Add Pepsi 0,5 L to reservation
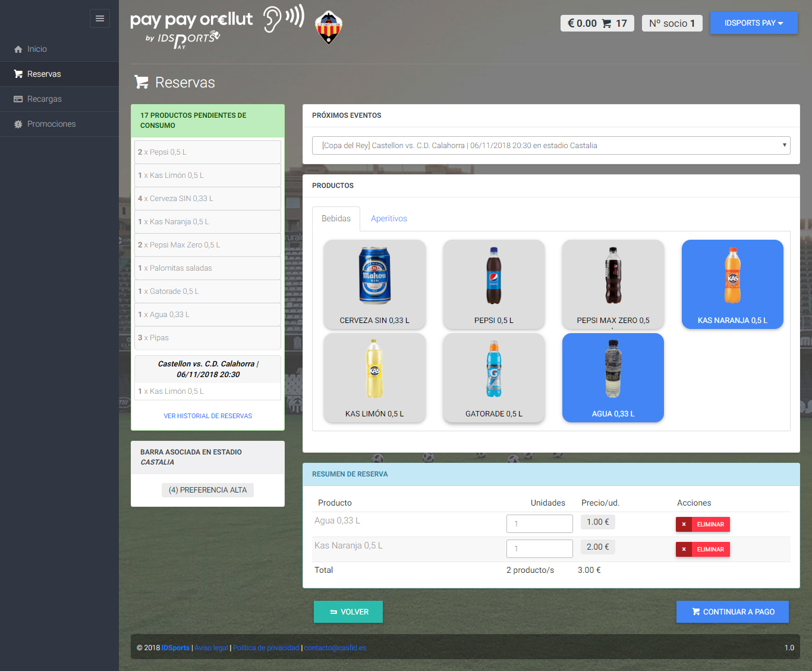 coord(493,284)
